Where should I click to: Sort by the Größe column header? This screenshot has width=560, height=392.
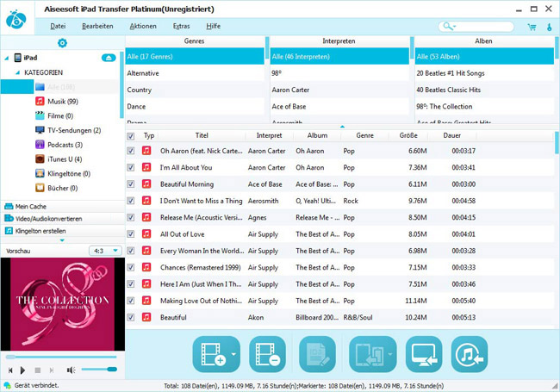(408, 135)
